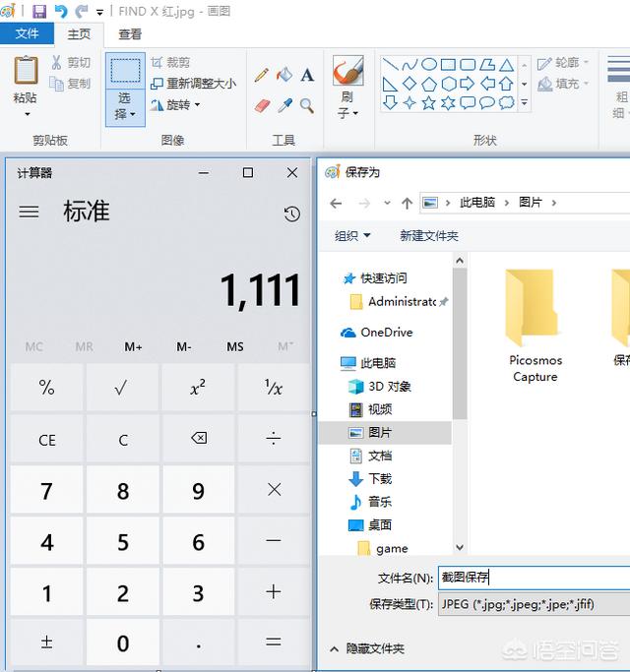Select the Eraser tool
Image resolution: width=630 pixels, height=672 pixels.
click(x=262, y=105)
